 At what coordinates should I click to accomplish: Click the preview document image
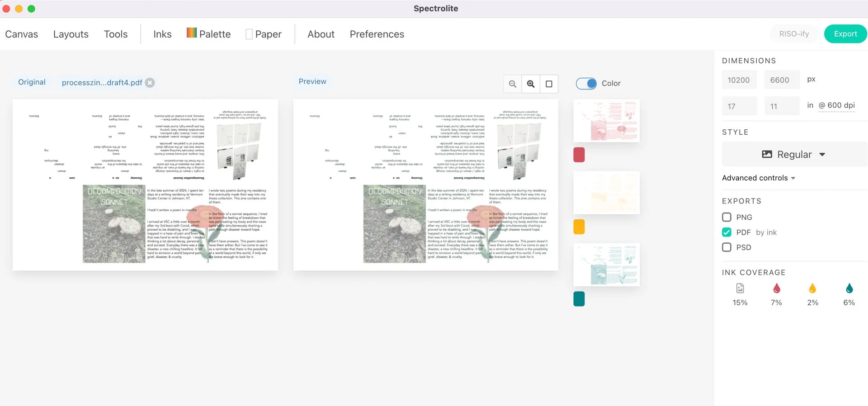[426, 185]
